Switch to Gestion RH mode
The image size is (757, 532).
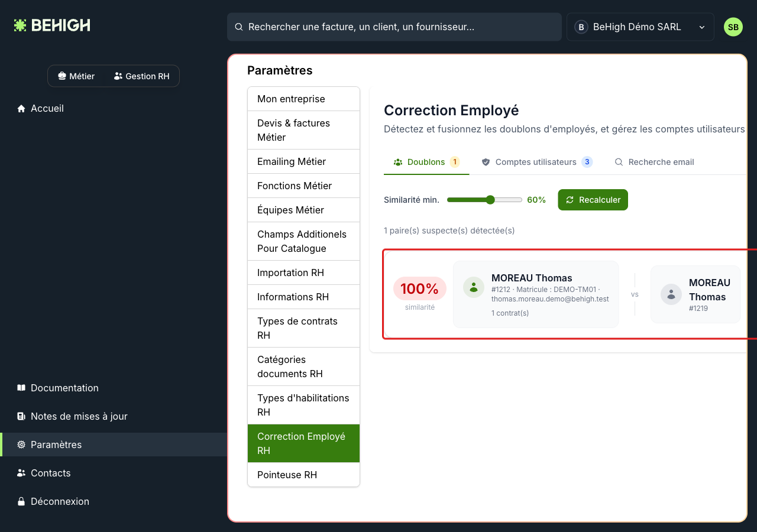coord(142,76)
